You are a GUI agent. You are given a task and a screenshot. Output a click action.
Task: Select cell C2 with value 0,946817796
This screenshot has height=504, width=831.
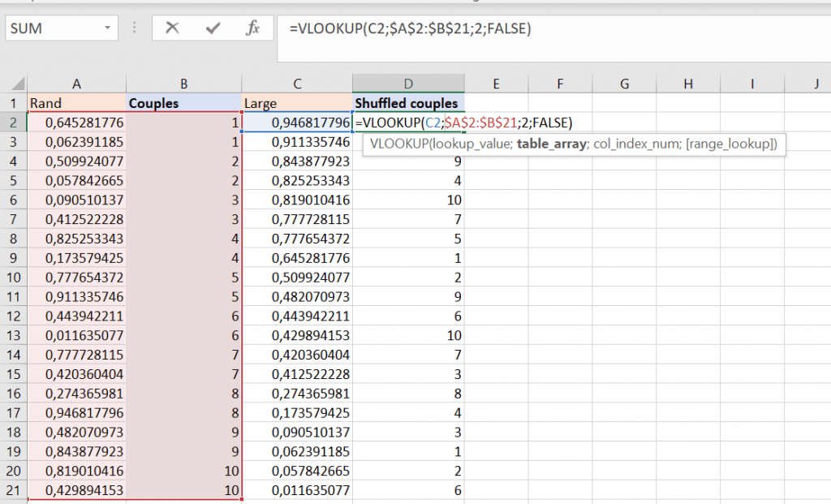(x=297, y=123)
